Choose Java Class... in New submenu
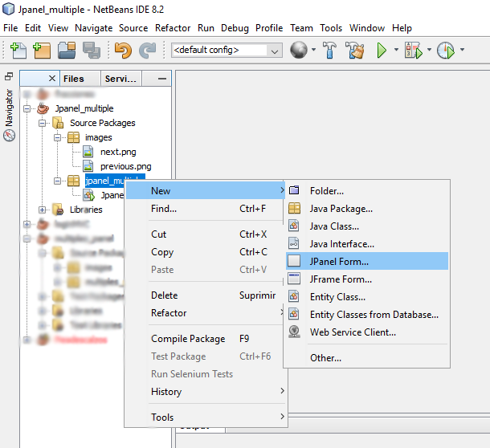Viewport: 490px width, 448px height. (x=367, y=226)
